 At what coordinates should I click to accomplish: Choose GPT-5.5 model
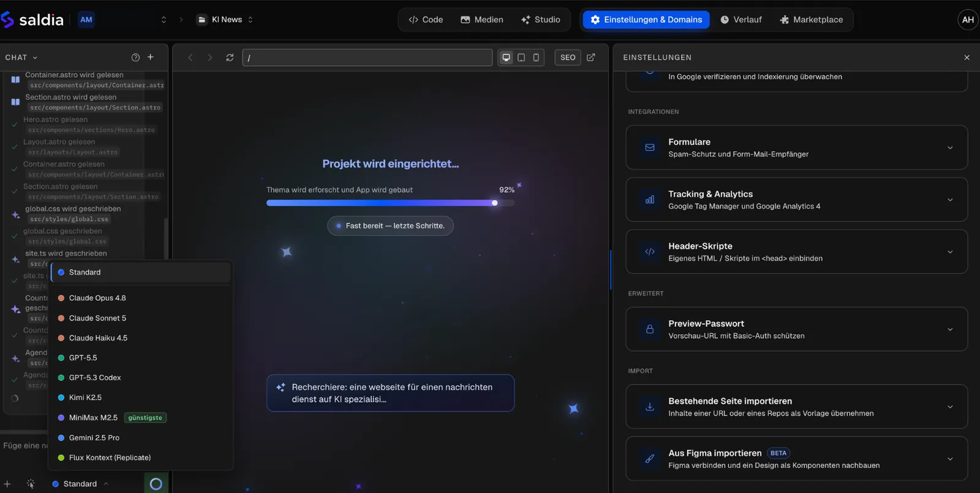coord(141,358)
